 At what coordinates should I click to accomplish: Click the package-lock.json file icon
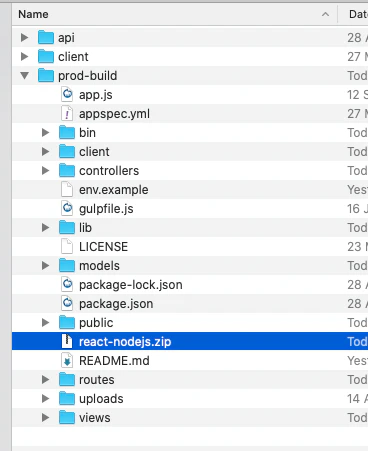[x=67, y=285]
